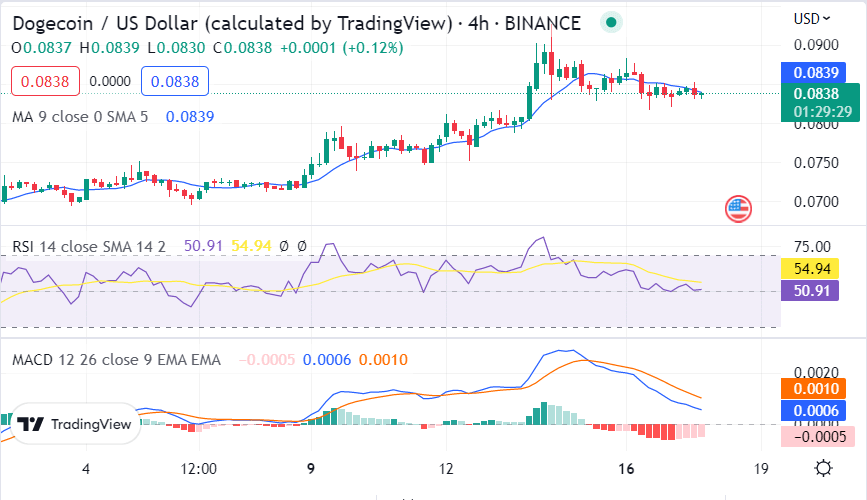The image size is (867, 500).
Task: Select the RSI 14 close SMA 14 2 indicator label
Action: point(89,246)
